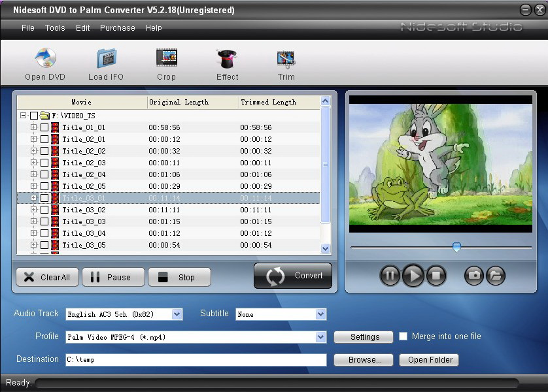Check the Title_02_04 checkbox

[44, 174]
